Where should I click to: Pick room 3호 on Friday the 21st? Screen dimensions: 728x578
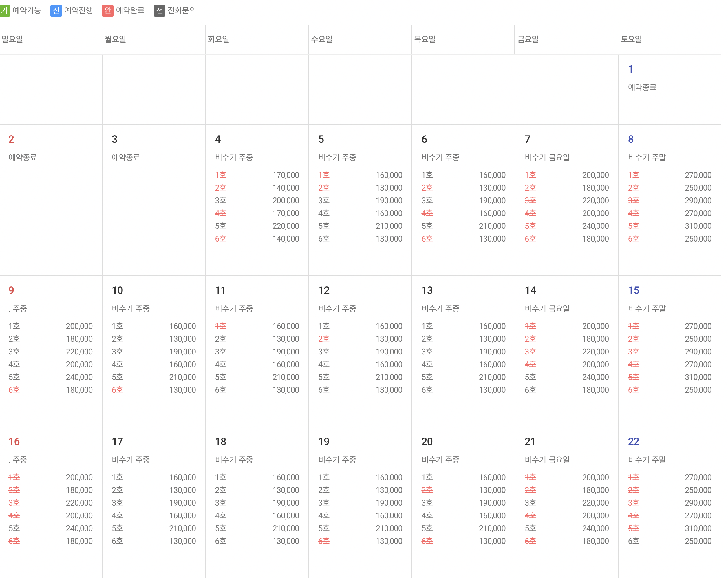coord(531,503)
